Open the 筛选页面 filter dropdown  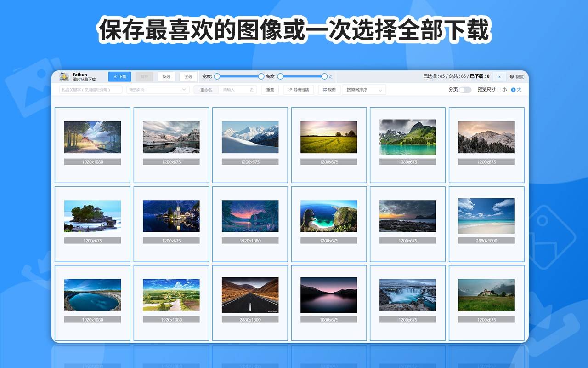tap(158, 90)
